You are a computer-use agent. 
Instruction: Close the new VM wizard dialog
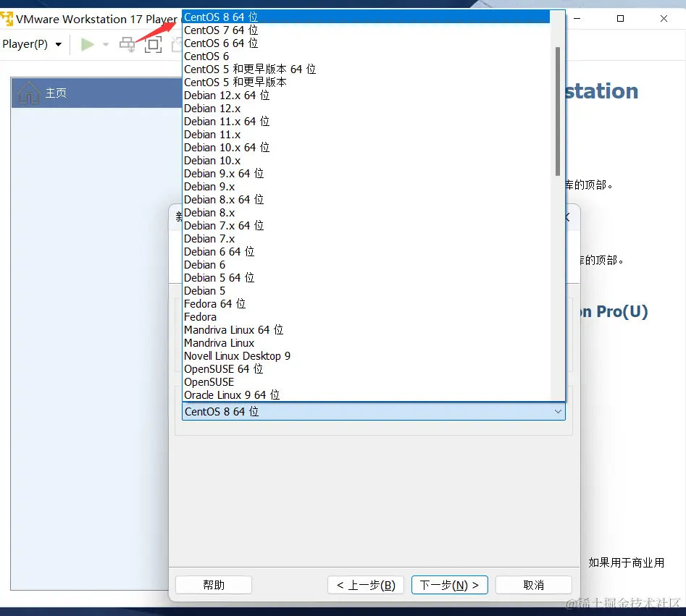point(567,217)
